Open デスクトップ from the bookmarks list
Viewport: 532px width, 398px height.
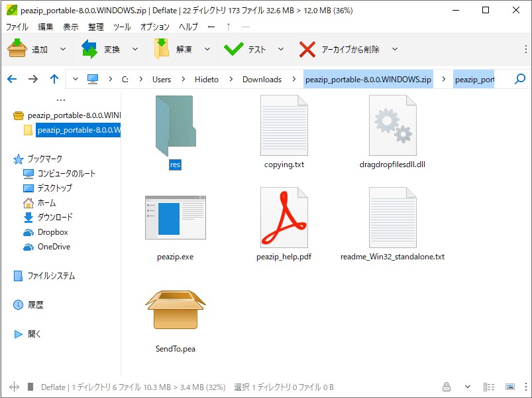pos(48,188)
